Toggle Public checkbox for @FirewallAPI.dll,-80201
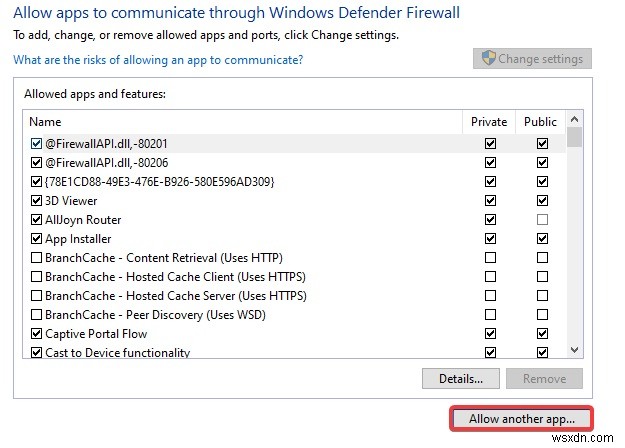625x448 pixels. point(542,143)
